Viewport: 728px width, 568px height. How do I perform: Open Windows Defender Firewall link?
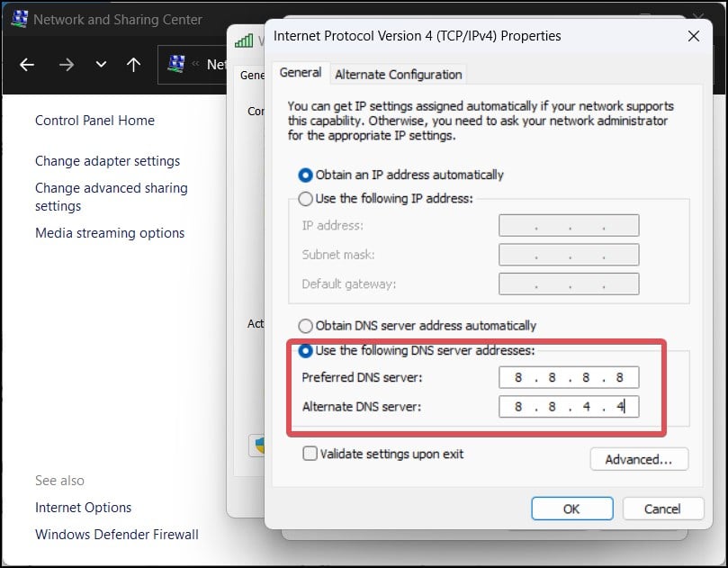(115, 534)
